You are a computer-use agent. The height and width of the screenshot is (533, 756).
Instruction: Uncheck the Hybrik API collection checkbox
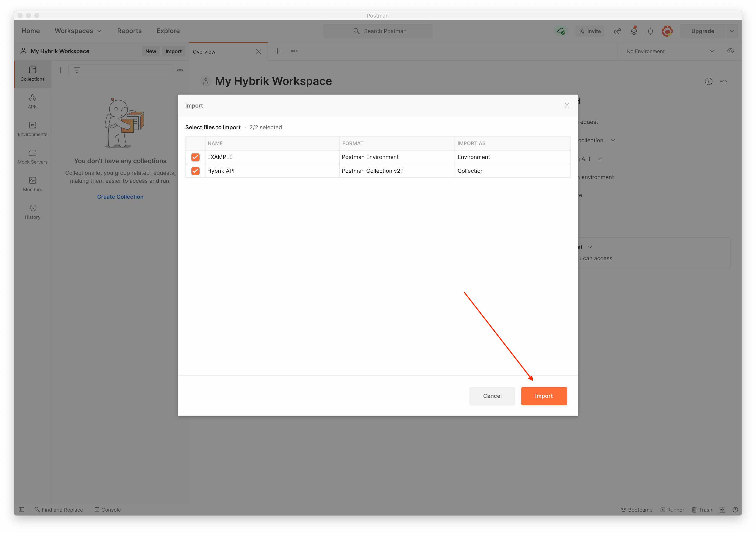tap(195, 171)
